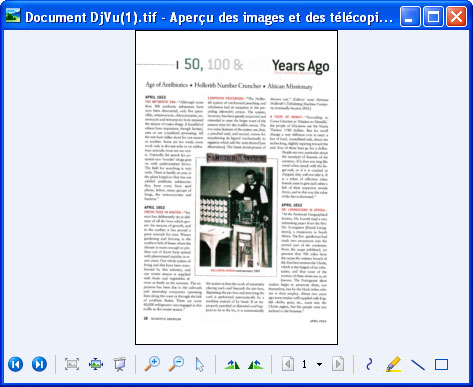Rotate image counterclockwise
The height and width of the screenshot is (387, 473).
point(256,364)
